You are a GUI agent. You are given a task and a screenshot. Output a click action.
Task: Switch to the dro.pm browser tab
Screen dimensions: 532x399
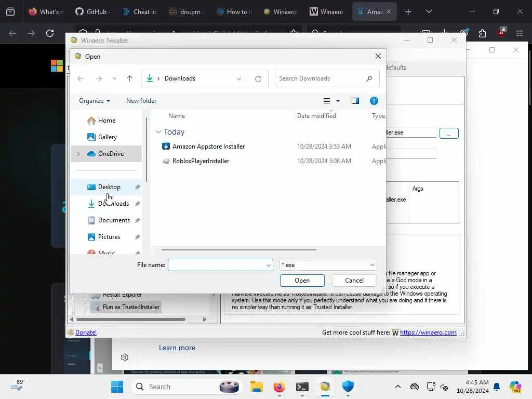coord(187,11)
